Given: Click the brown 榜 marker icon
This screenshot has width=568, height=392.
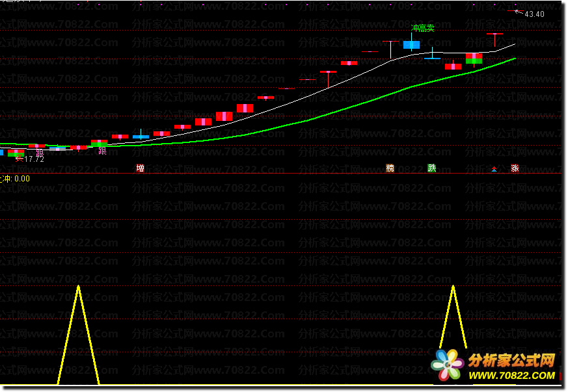Looking at the screenshot, I should (x=390, y=168).
